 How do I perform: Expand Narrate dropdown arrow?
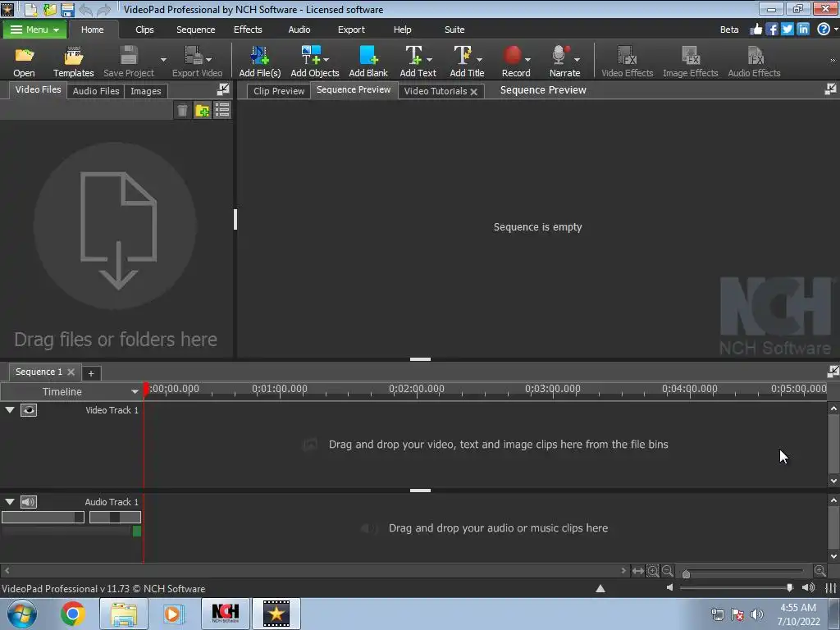[577, 59]
